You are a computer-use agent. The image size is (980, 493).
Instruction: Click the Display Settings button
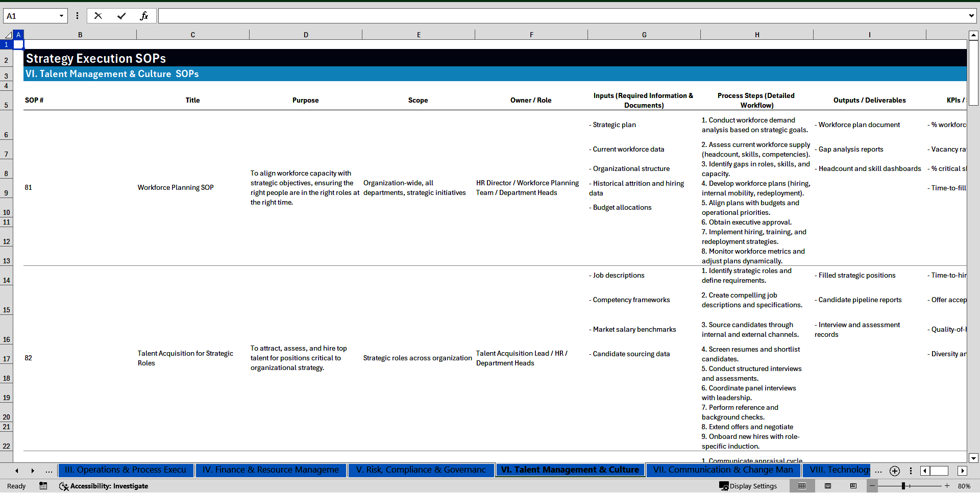point(748,486)
